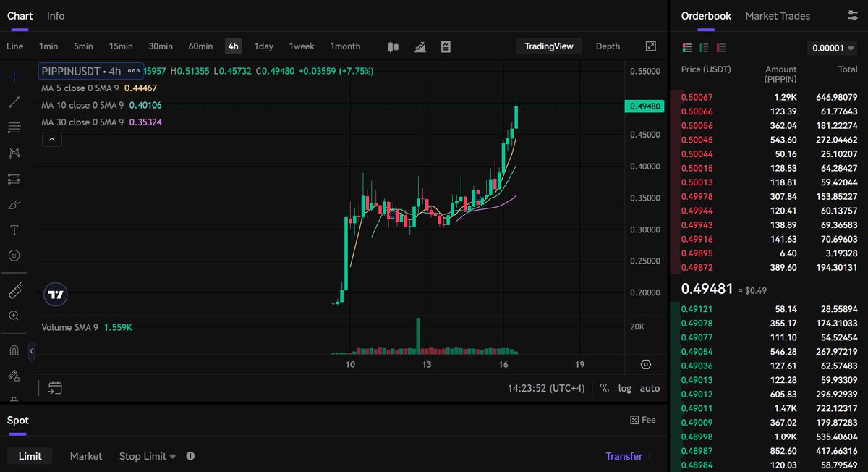This screenshot has height=472, width=868.
Task: Click the 0.49121 buy order price
Action: point(697,308)
